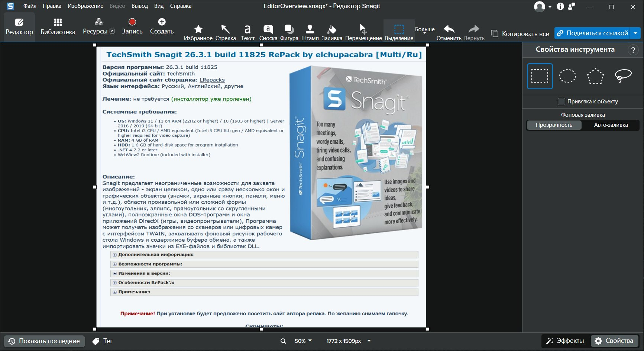Click the Snagit logo in the title bar

[x=10, y=6]
